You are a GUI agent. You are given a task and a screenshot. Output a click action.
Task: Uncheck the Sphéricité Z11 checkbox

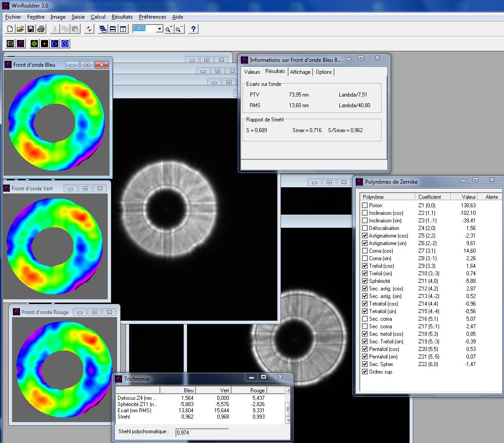pos(365,281)
